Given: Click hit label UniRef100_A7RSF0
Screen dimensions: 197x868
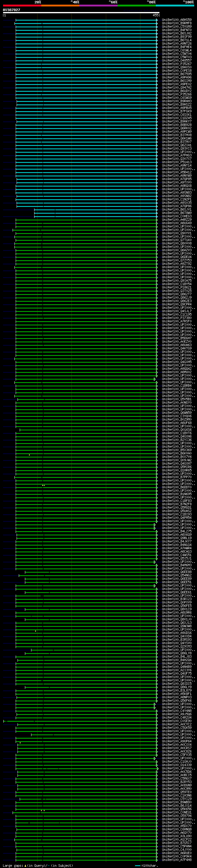Looking at the screenshot, I should [177, 321].
